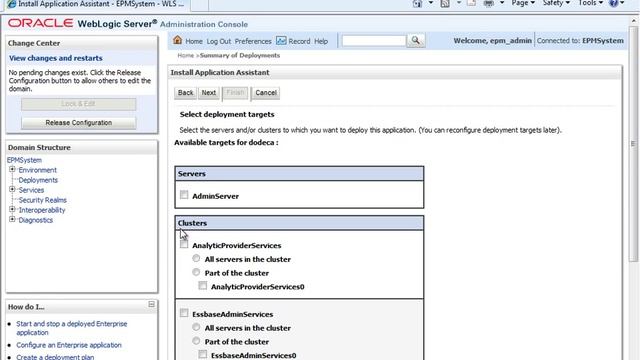Click the IE home toolbar icon
The height and width of the screenshot is (360, 640).
point(417,3)
